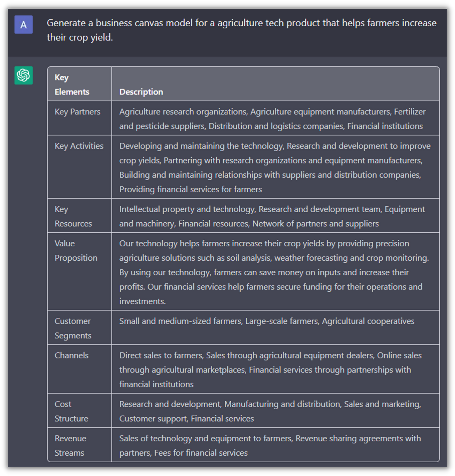Click the "Channels" row label
Image resolution: width=455 pixels, height=476 pixels.
tap(71, 355)
